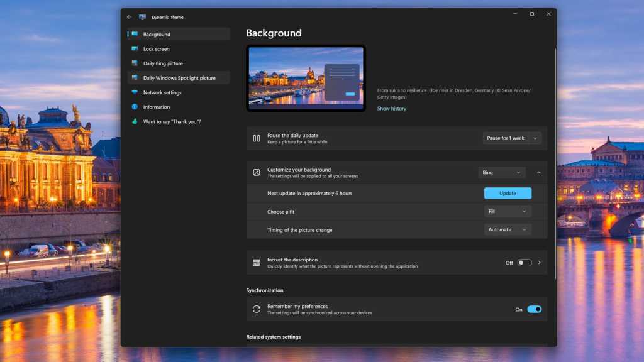Screen dimensions: 644x362
Task: Open the 'Choose a fit' Fill dropdown
Action: pos(507,211)
